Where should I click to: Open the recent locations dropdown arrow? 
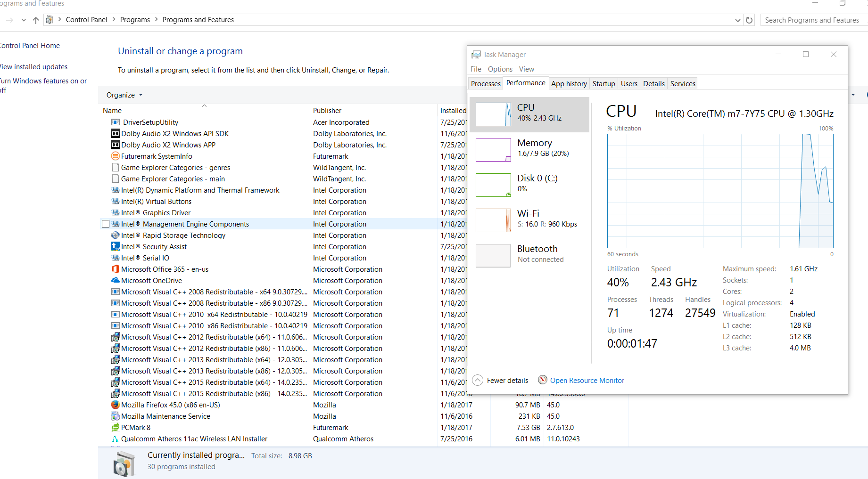coord(24,20)
